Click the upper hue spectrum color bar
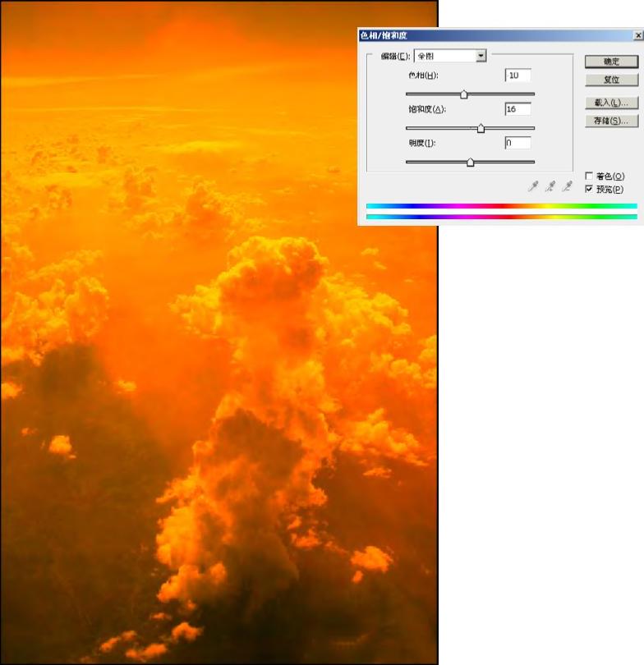This screenshot has width=644, height=665. 501,206
